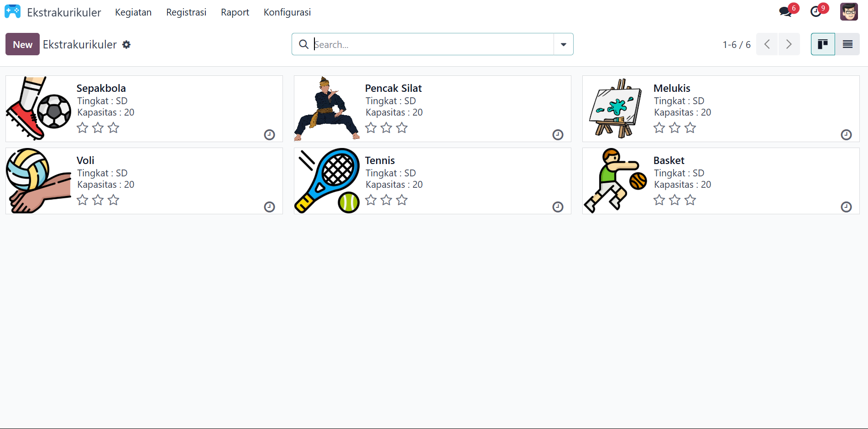Set third star priority on Voli card
Screen dimensions: 868x429
pyautogui.click(x=114, y=200)
